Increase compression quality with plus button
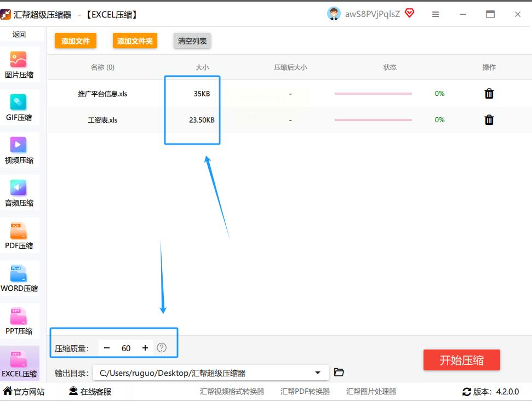 click(145, 348)
